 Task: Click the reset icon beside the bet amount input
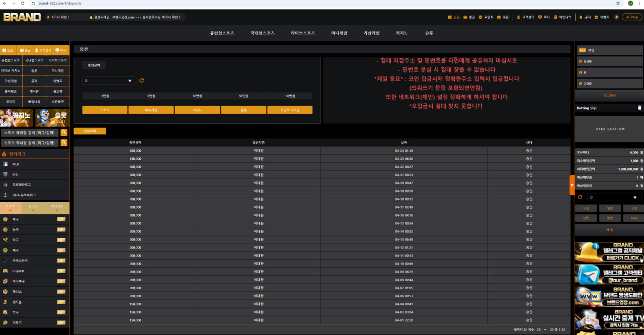click(580, 197)
